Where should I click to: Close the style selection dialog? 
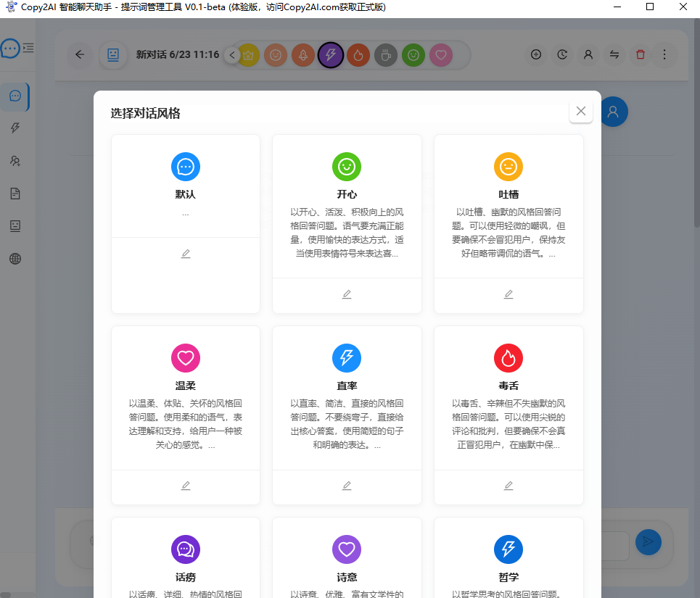(x=580, y=111)
